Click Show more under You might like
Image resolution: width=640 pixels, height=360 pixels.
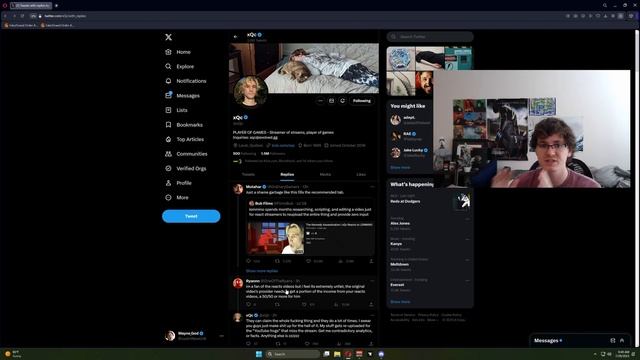click(x=400, y=168)
